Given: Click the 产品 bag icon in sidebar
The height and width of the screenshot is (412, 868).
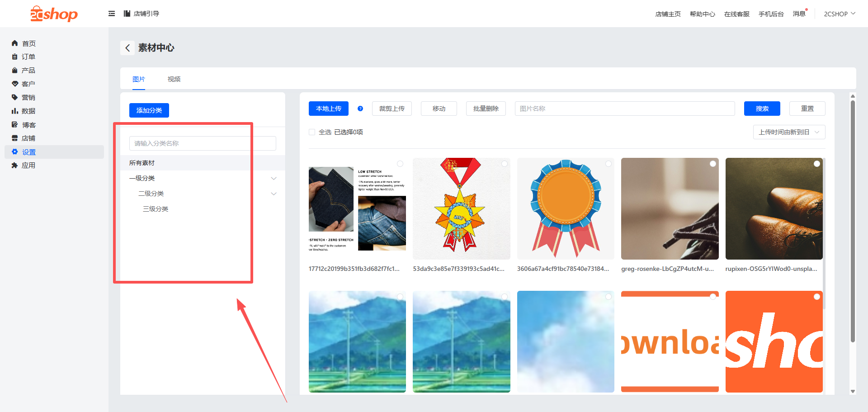Looking at the screenshot, I should 14,71.
